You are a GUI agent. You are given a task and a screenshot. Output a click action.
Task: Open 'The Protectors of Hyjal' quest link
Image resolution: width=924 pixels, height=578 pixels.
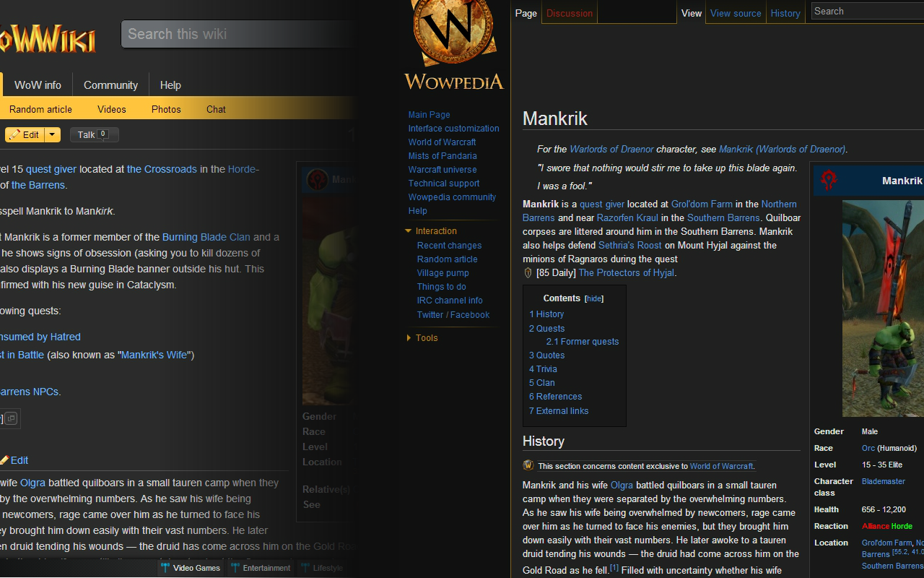pos(626,273)
